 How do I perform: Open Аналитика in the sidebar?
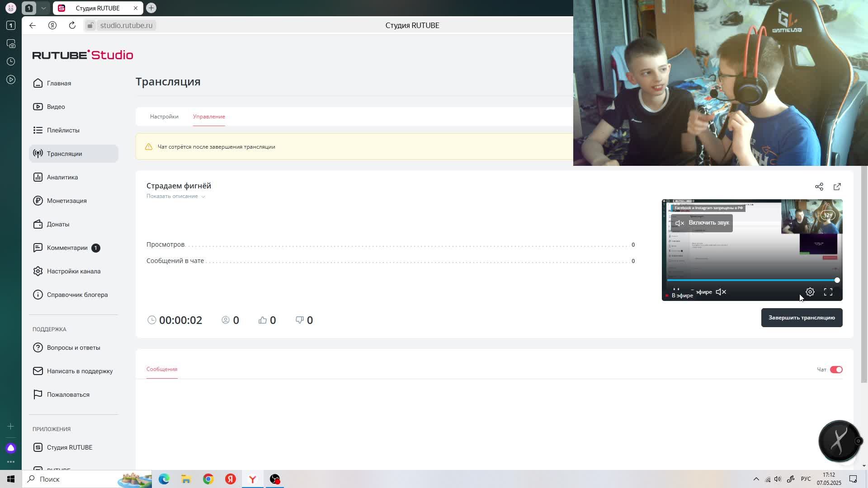click(62, 177)
